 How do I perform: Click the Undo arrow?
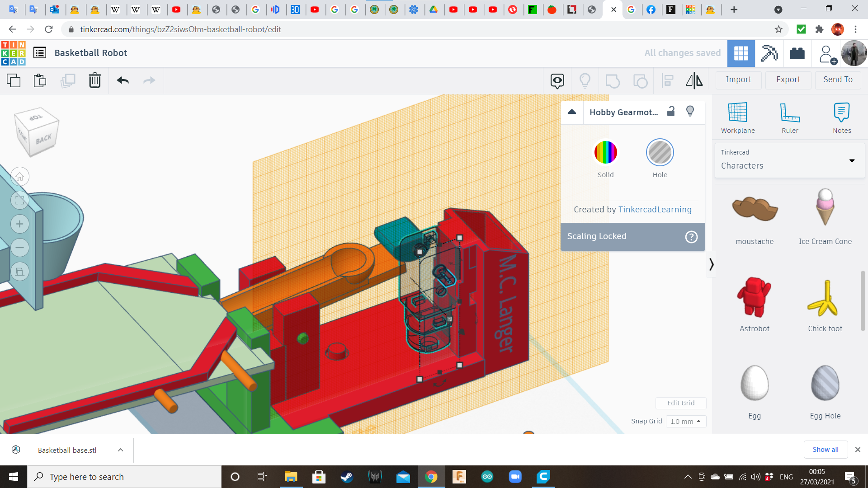[123, 80]
